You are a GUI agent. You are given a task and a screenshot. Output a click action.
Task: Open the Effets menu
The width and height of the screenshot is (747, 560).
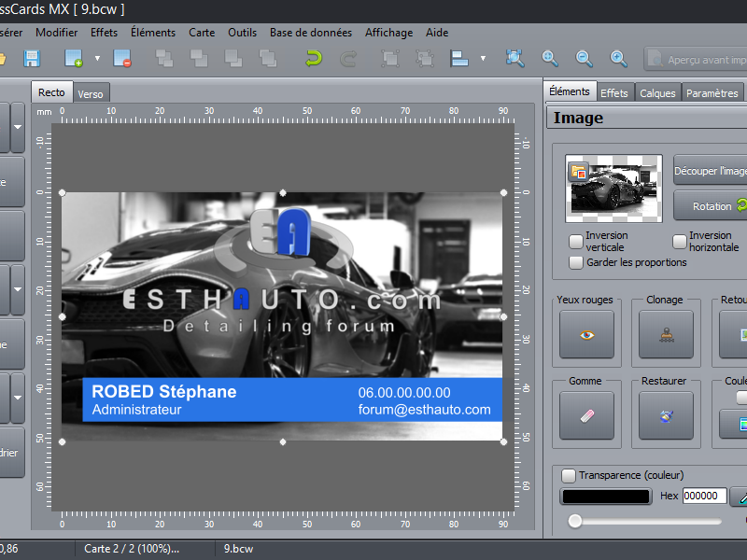pos(104,33)
